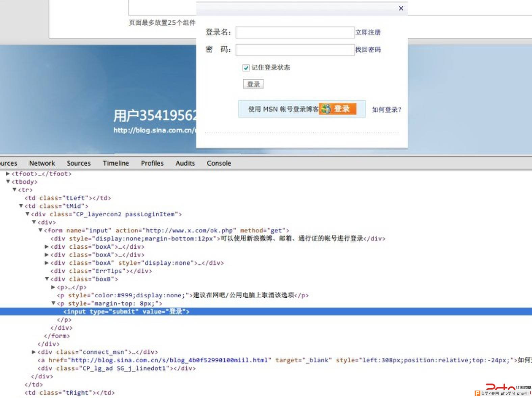This screenshot has height=398, width=532.
Task: Switch to the Timeline tab
Action: click(116, 163)
